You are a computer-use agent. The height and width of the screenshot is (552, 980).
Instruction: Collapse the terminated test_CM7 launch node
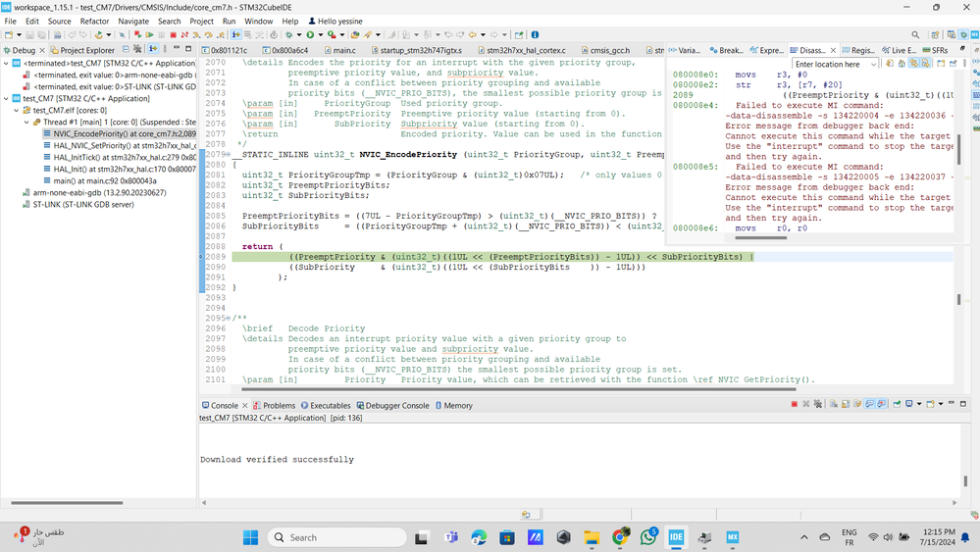pos(6,63)
